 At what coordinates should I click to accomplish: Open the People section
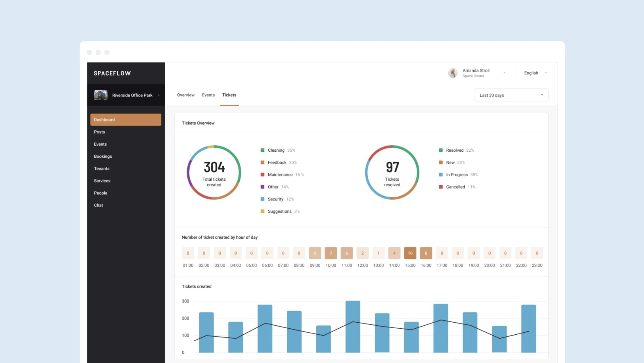pos(101,193)
